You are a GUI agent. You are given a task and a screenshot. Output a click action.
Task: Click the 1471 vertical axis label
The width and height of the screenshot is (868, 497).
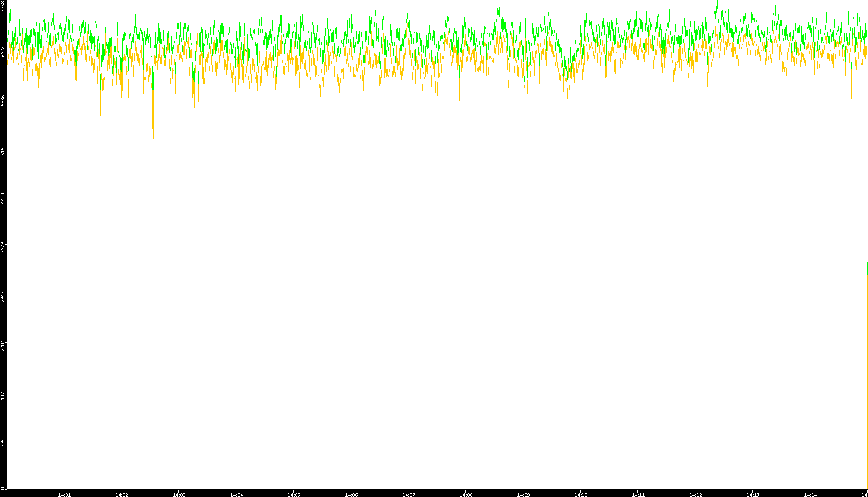point(3,395)
